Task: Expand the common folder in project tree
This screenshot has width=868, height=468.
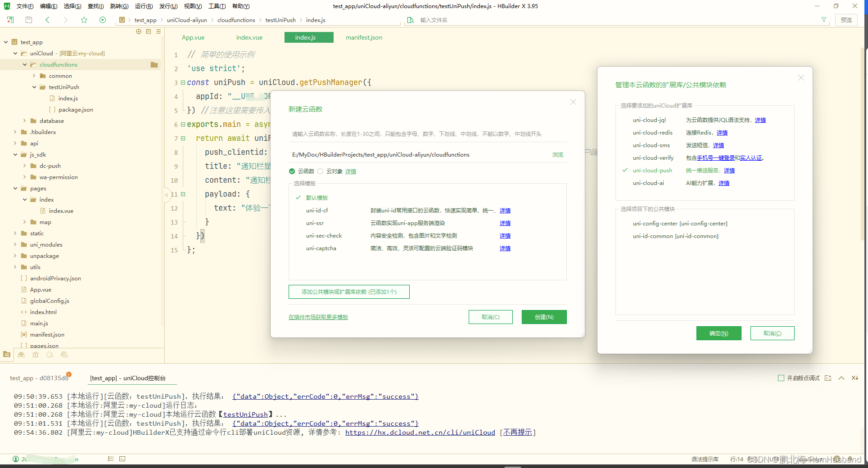Action: click(34, 76)
